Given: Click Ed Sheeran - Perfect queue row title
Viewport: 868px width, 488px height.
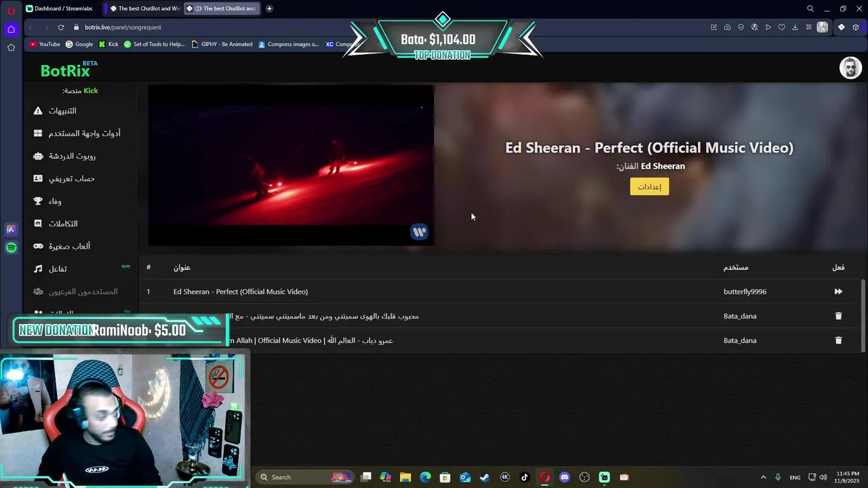Looking at the screenshot, I should 241,291.
